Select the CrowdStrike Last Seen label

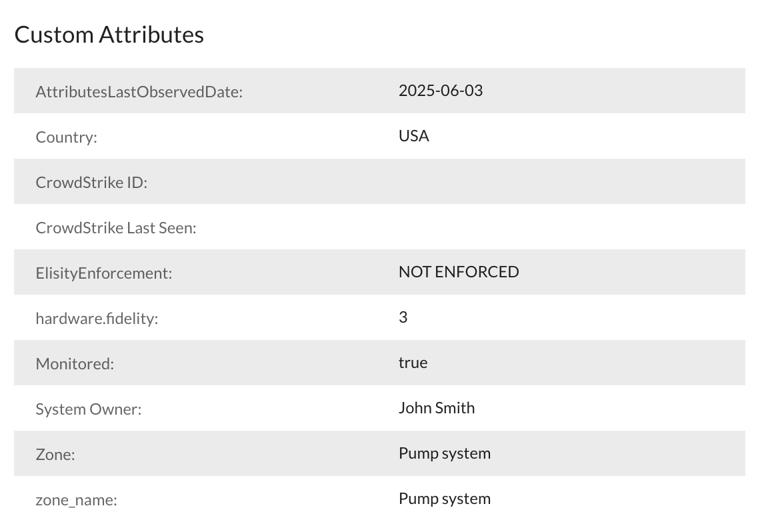(116, 228)
